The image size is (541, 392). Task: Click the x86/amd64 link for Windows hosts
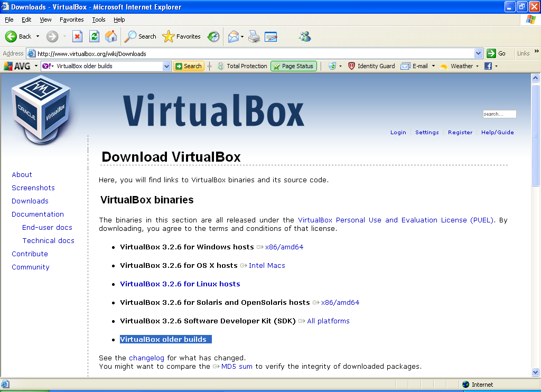[x=284, y=247]
